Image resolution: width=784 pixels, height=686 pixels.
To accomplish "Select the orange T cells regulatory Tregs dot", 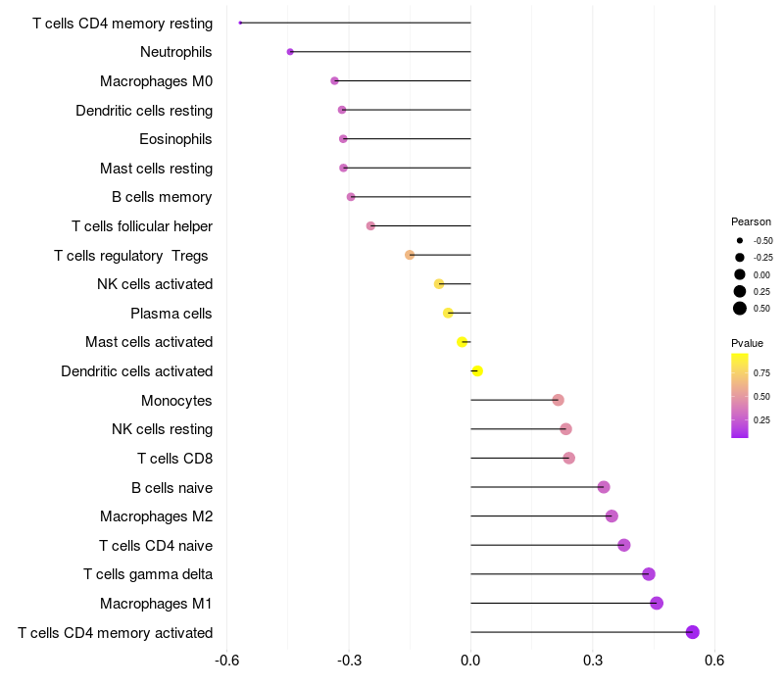I will (x=410, y=255).
